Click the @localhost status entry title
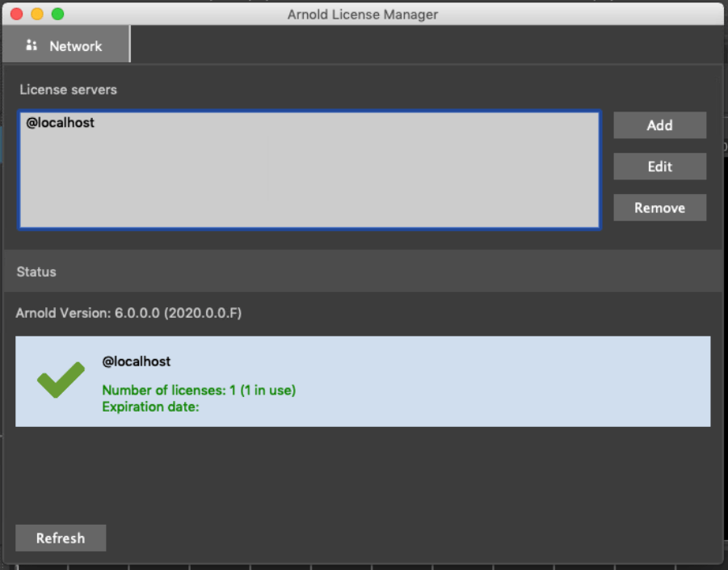Image resolution: width=728 pixels, height=570 pixels. point(136,361)
